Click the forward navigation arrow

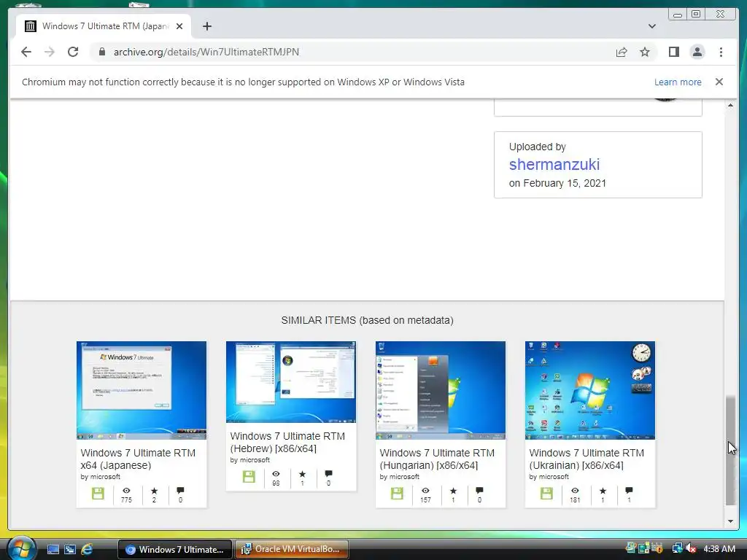[50, 52]
